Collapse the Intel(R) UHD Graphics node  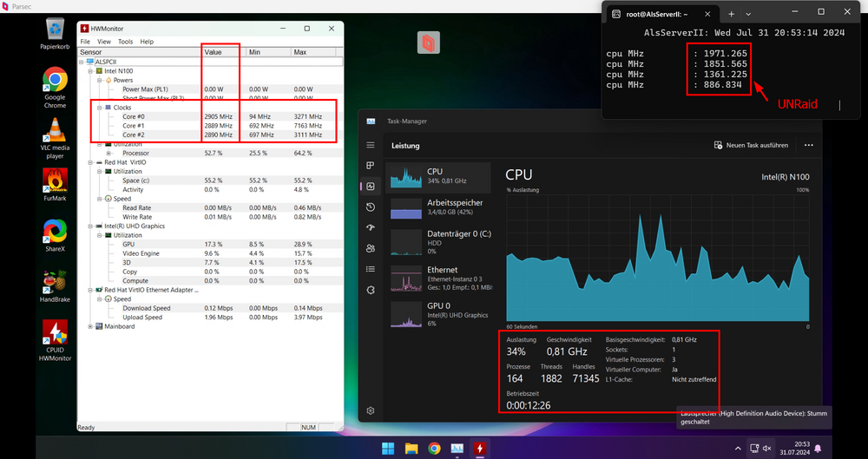point(91,226)
